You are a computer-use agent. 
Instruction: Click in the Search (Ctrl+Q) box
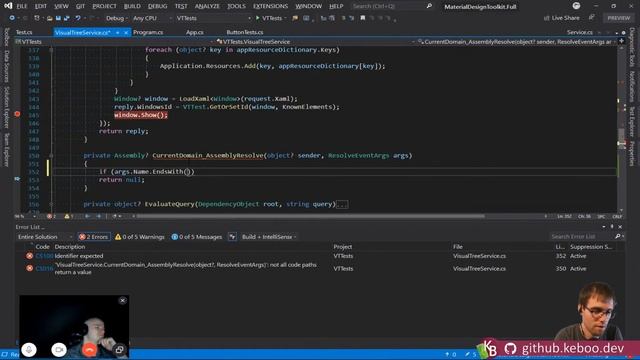click(x=388, y=6)
